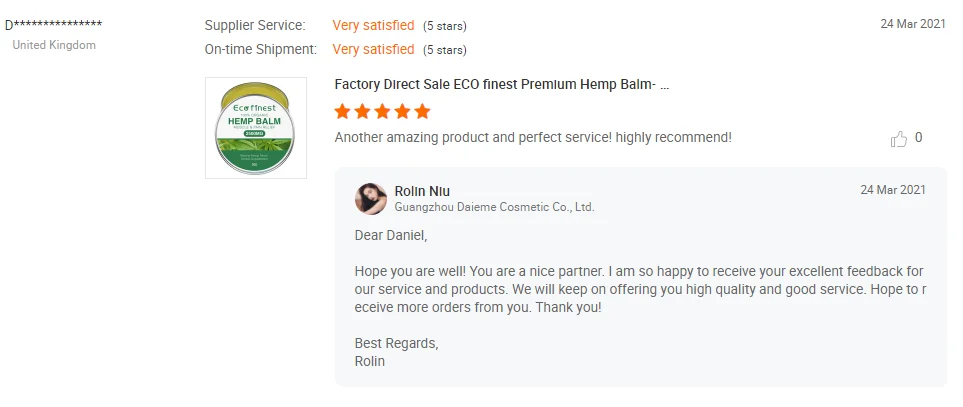Screen dimensions: 963x407
Task: Open the Factory Direct Sale Hemp Balm title
Action: click(x=501, y=85)
